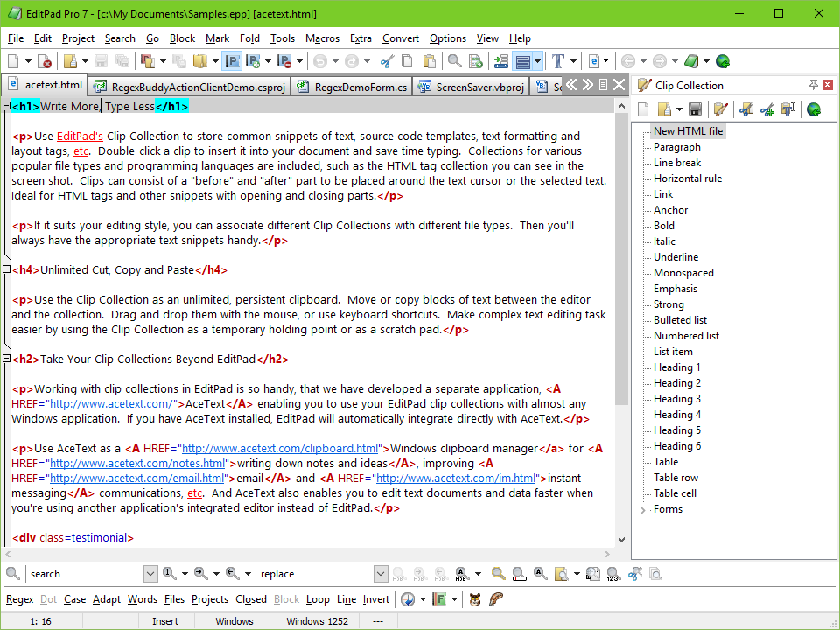Click the vertical scrollbar down arrow

point(621,540)
